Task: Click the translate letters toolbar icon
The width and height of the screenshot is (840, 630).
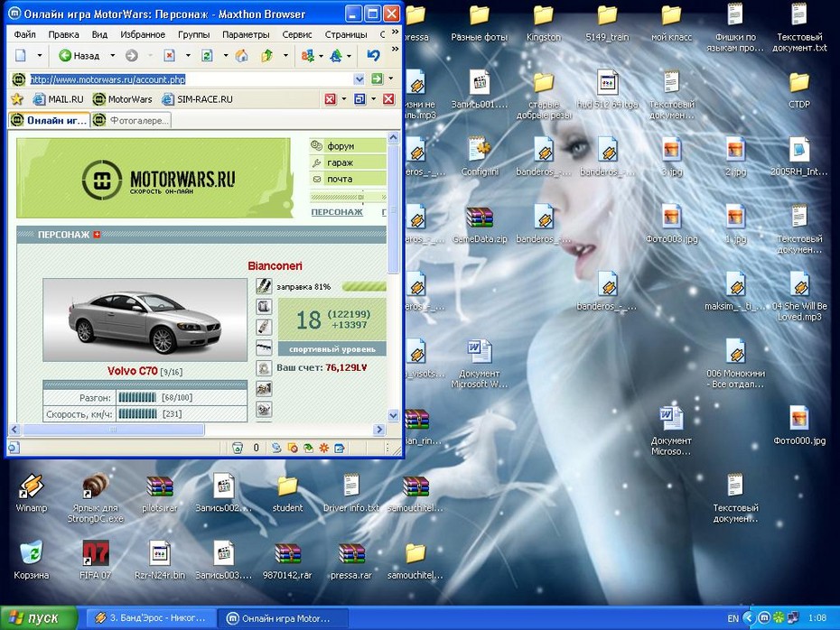Action: (x=307, y=55)
